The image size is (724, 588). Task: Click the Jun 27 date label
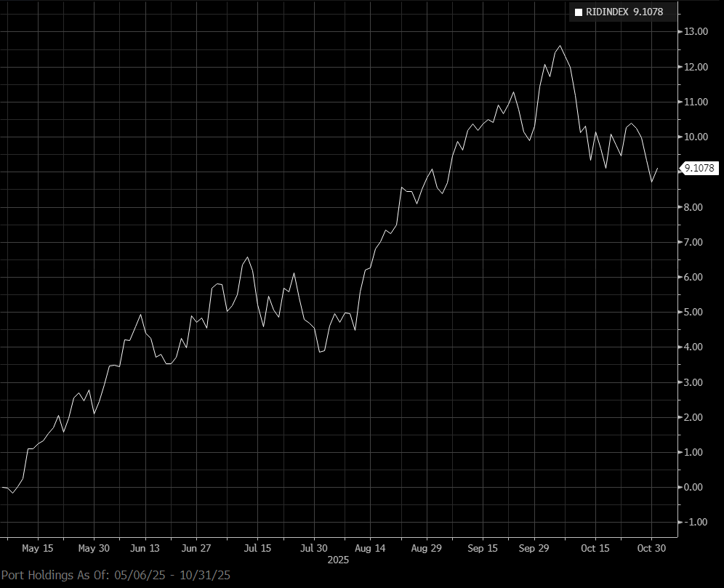click(x=196, y=548)
